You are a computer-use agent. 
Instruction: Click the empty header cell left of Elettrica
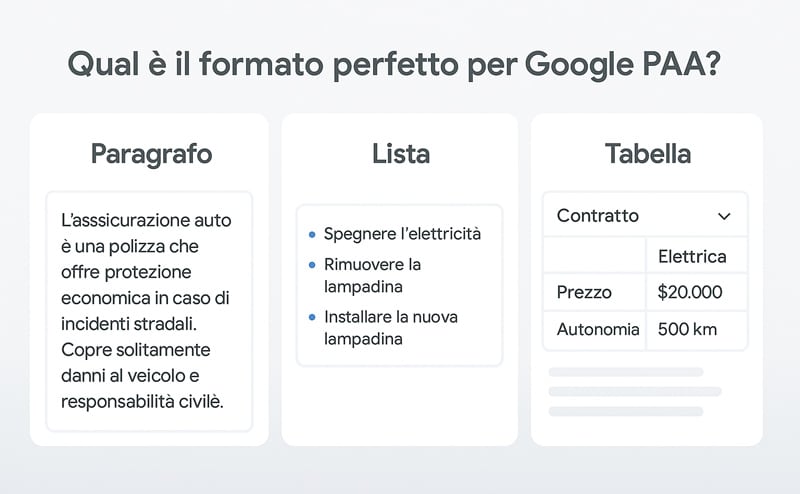click(x=594, y=255)
